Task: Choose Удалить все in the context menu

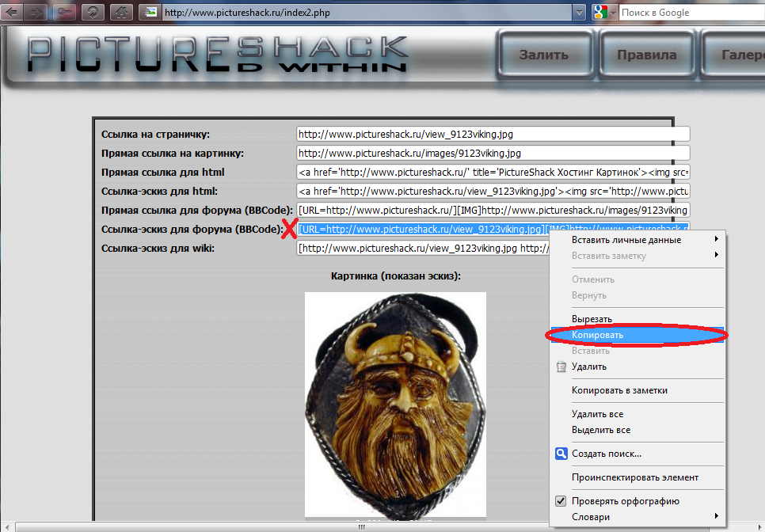Action: pos(637,414)
